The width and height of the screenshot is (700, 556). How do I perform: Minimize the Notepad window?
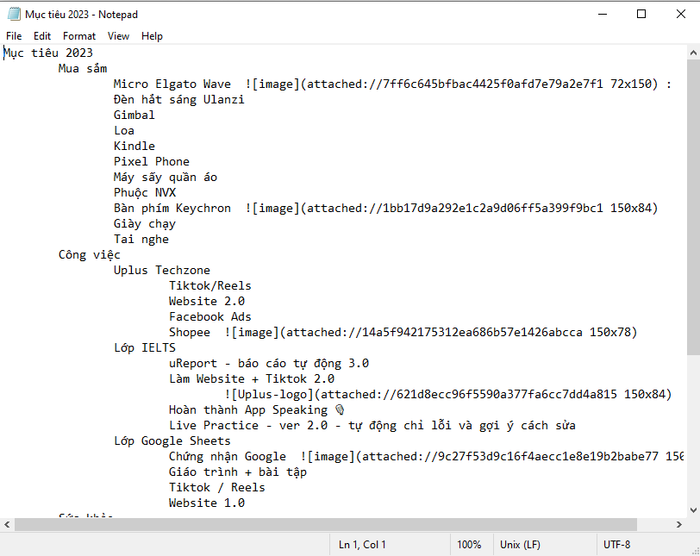602,14
